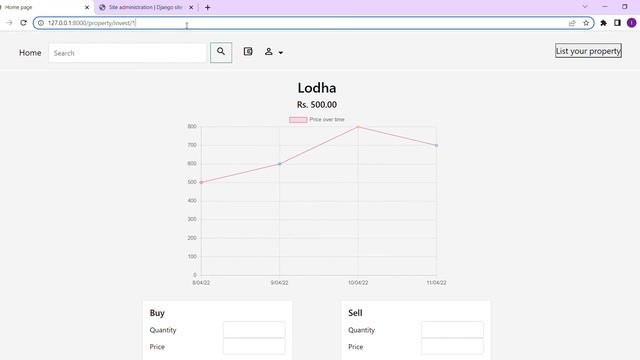Minimize the browser window
This screenshot has width=640, height=360.
[605, 7]
